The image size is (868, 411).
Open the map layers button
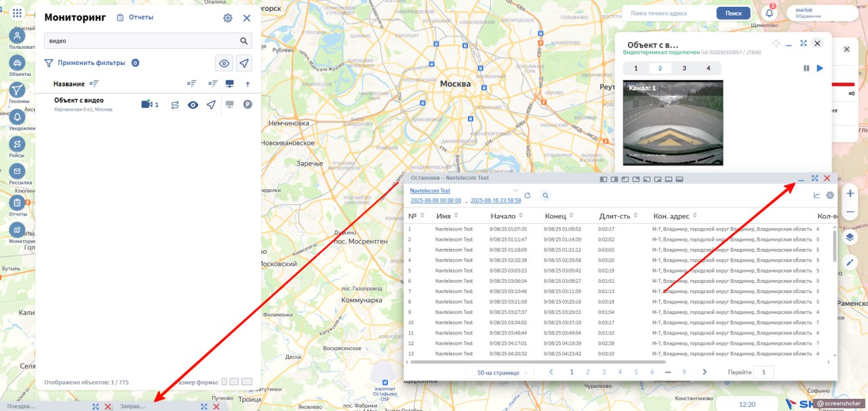(x=850, y=238)
